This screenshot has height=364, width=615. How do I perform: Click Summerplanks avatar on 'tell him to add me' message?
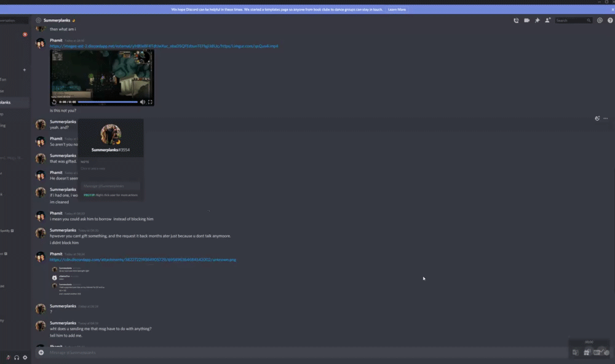(41, 326)
